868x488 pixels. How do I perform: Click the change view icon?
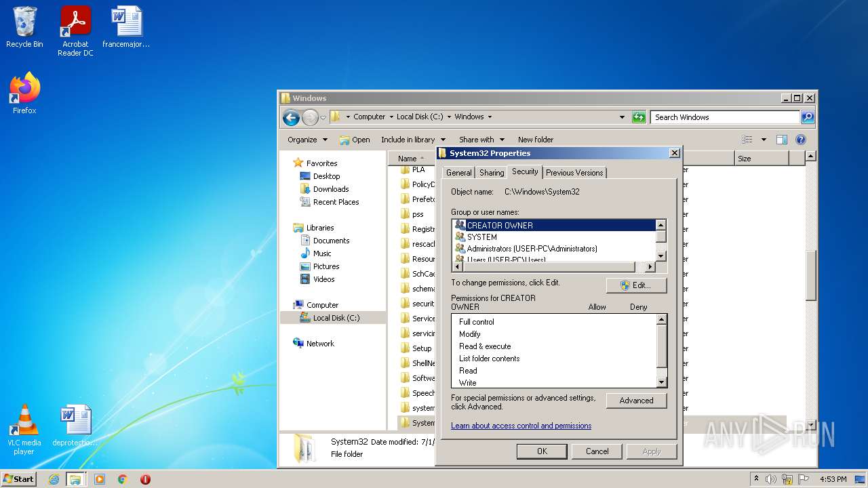tap(747, 140)
